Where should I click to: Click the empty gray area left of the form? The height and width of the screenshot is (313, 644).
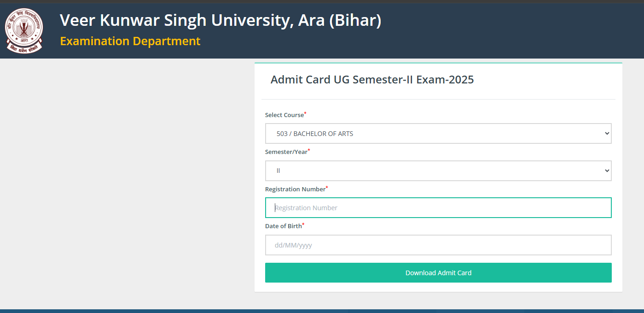124,184
